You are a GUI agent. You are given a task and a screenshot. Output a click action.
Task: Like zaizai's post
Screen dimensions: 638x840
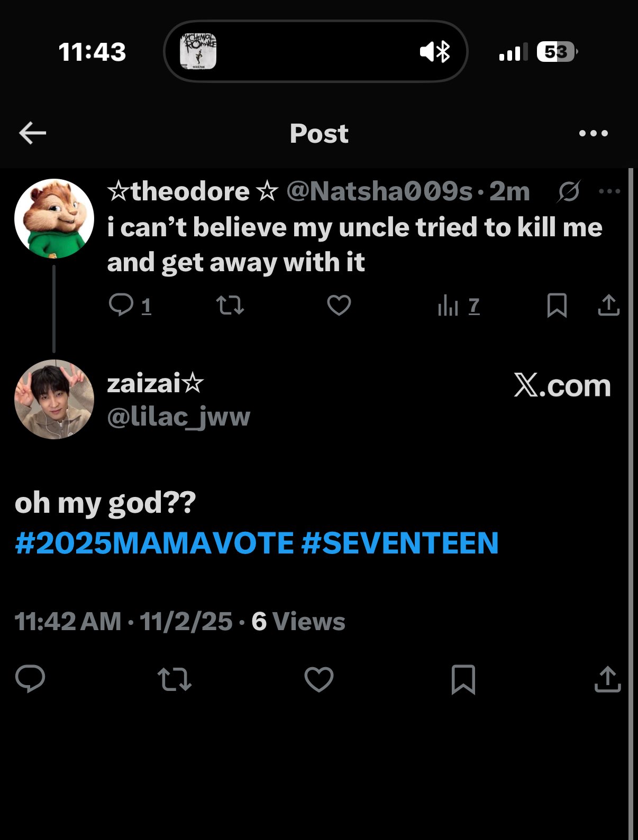319,679
